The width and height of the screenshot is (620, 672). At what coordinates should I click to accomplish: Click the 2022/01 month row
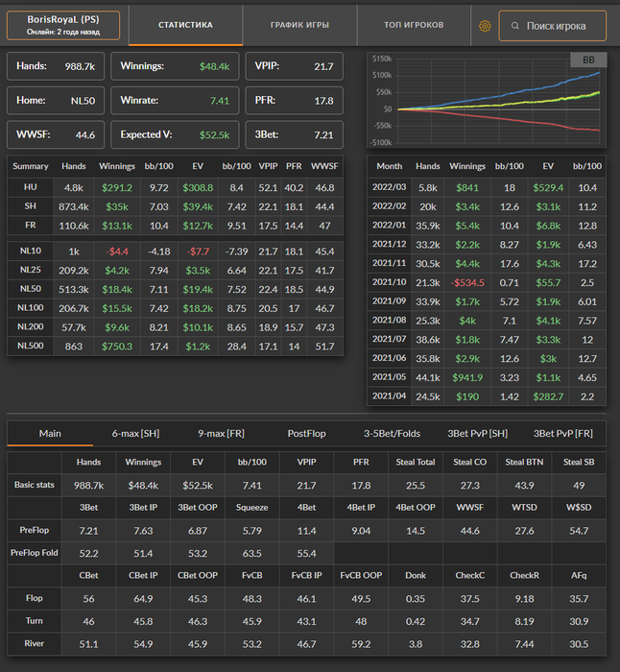(487, 226)
